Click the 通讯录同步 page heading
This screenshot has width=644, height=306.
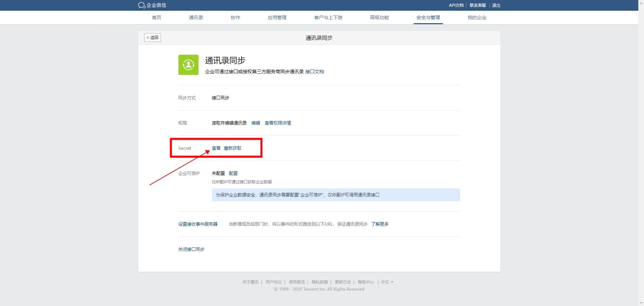pos(225,60)
